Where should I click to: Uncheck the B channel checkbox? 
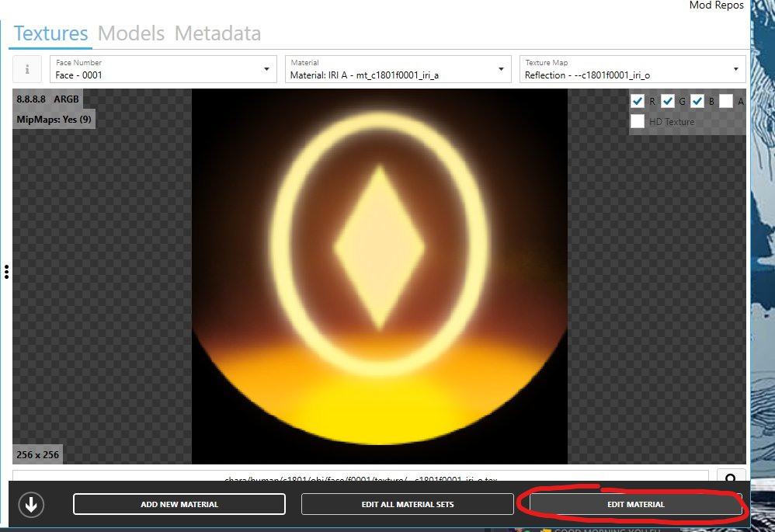pos(697,102)
